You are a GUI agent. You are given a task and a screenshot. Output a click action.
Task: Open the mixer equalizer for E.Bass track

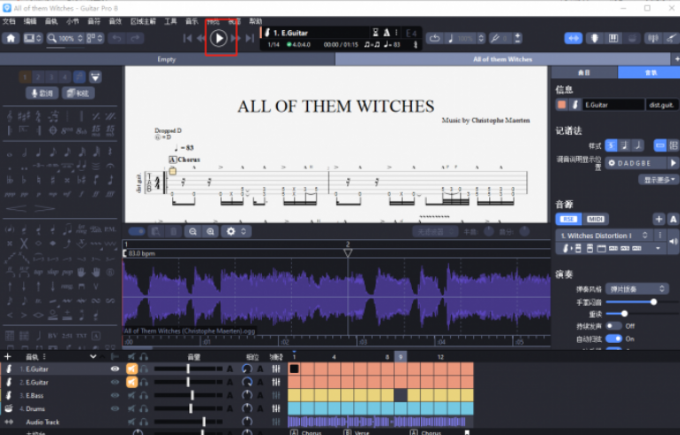[275, 395]
